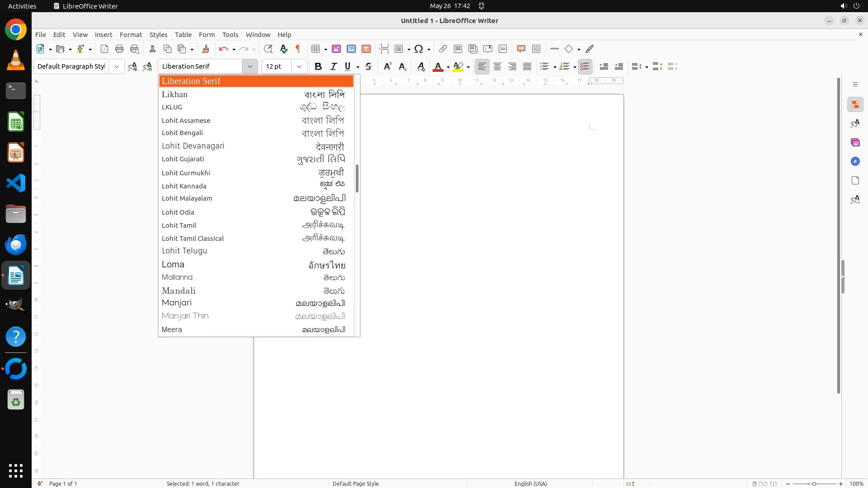Toggle Bold formatting
This screenshot has height=488, width=868.
(318, 66)
